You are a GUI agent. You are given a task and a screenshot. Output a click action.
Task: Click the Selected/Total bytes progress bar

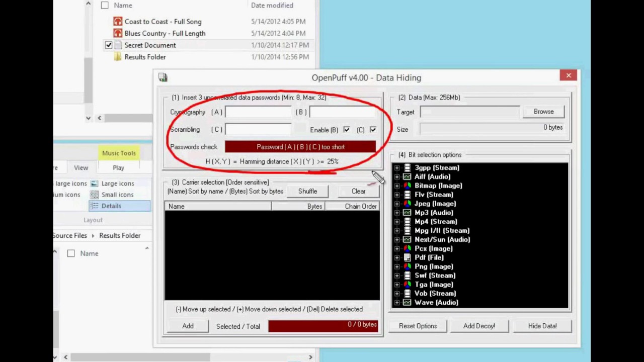[x=323, y=326]
